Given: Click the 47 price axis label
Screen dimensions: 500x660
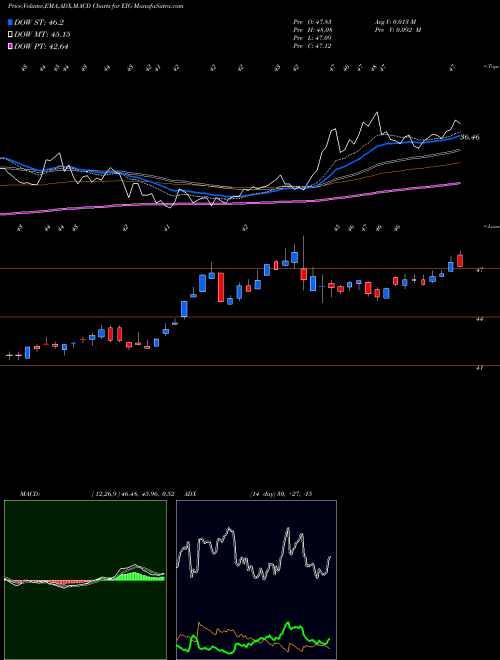Looking at the screenshot, I should click(479, 270).
